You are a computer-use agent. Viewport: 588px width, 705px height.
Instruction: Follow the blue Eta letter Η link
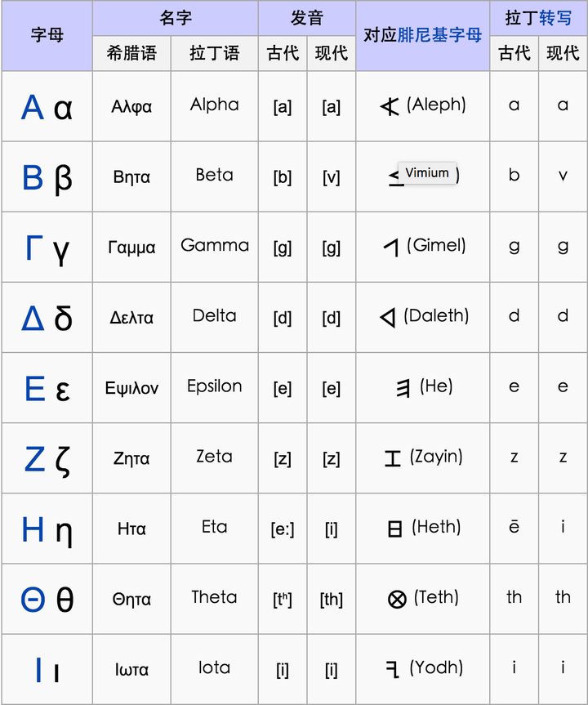(x=33, y=529)
